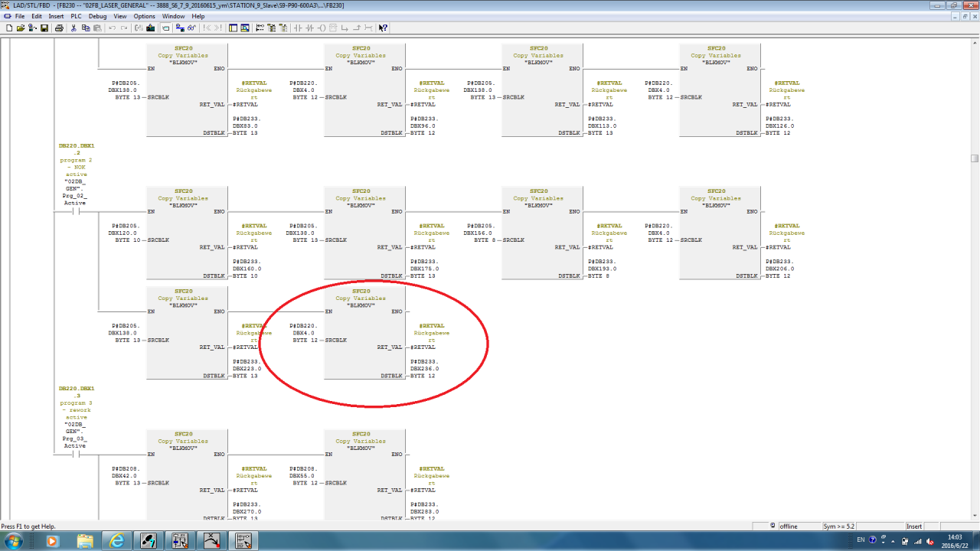This screenshot has height=551, width=980.
Task: Select the Prg_02_Active contact
Action: (75, 213)
